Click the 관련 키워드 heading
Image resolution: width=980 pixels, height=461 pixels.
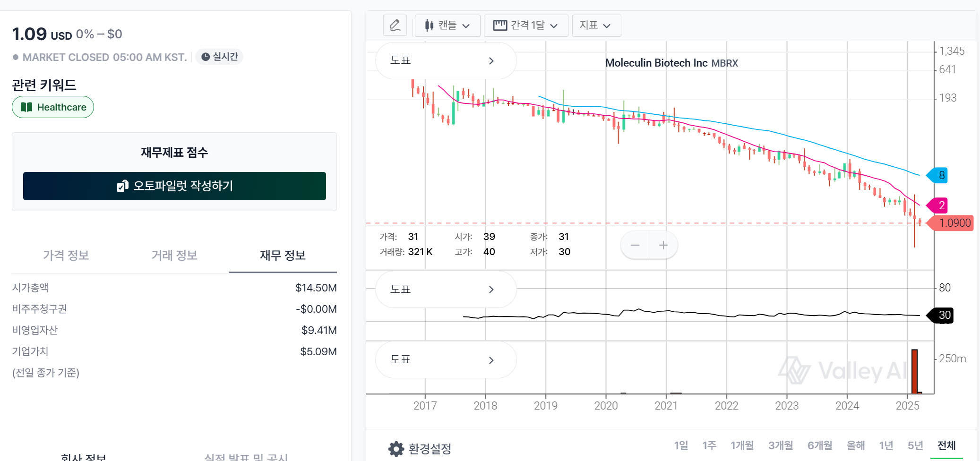coord(44,85)
